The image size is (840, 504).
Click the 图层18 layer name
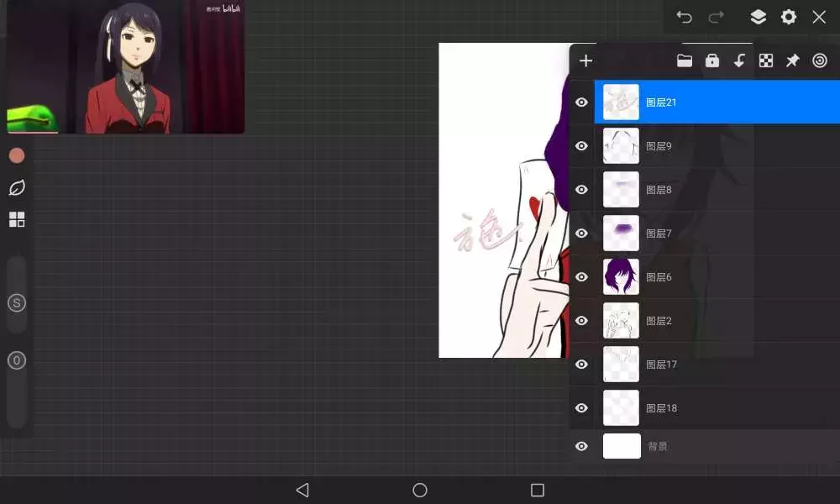pos(661,408)
